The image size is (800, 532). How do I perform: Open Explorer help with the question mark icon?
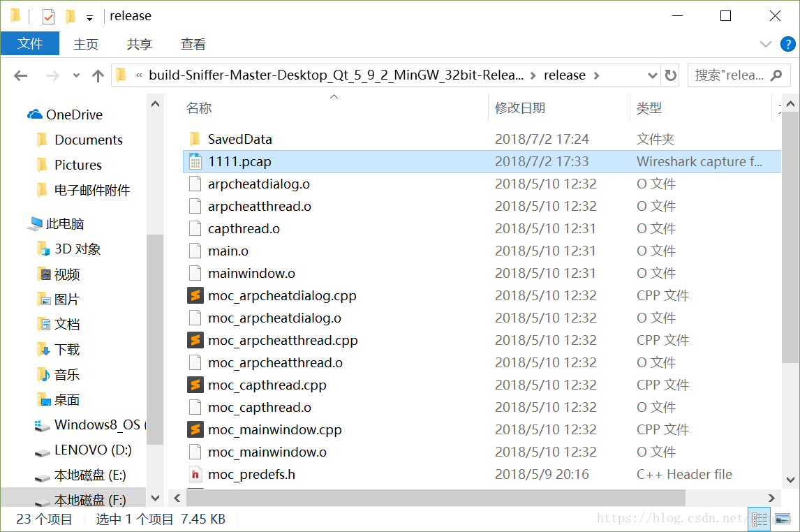coord(788,43)
